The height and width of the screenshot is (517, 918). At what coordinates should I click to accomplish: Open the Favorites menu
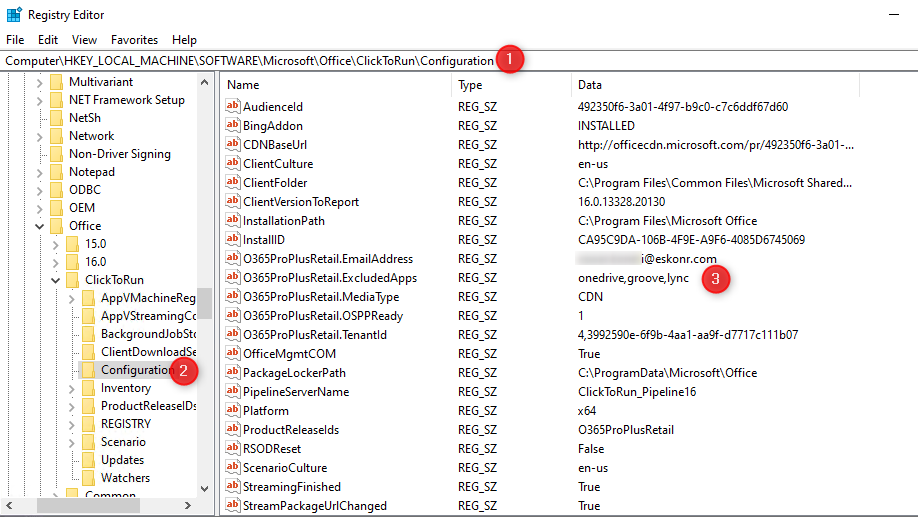[135, 40]
